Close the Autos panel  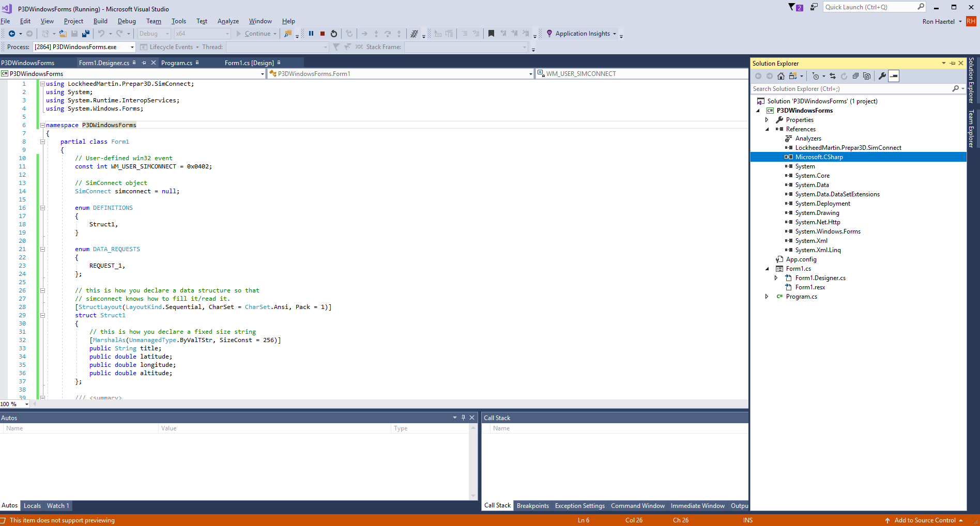(x=472, y=417)
